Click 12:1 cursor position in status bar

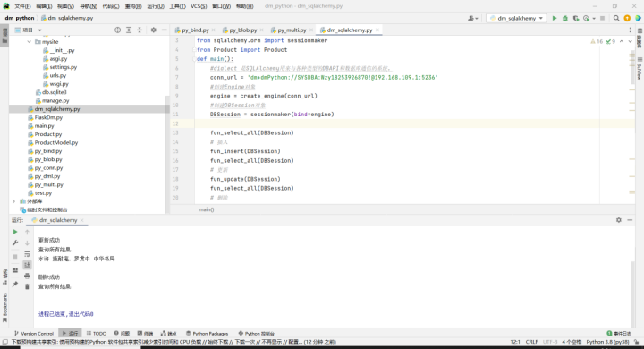[515, 342]
